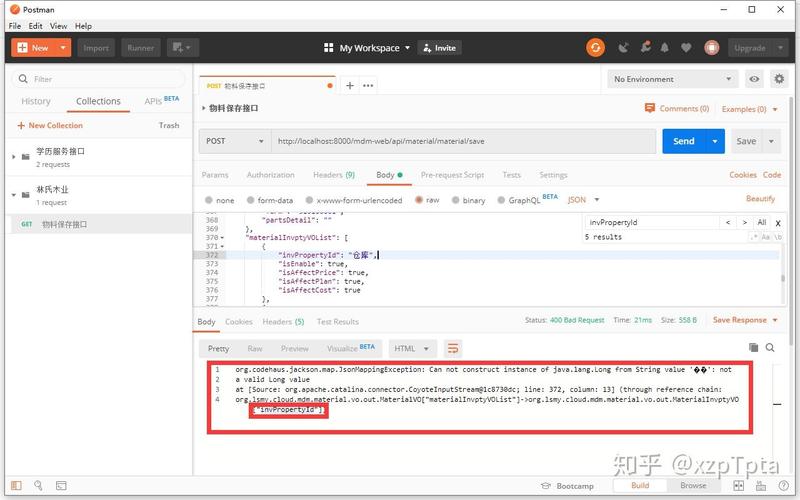
Task: Search the response with magnifier icon
Action: coord(770,347)
